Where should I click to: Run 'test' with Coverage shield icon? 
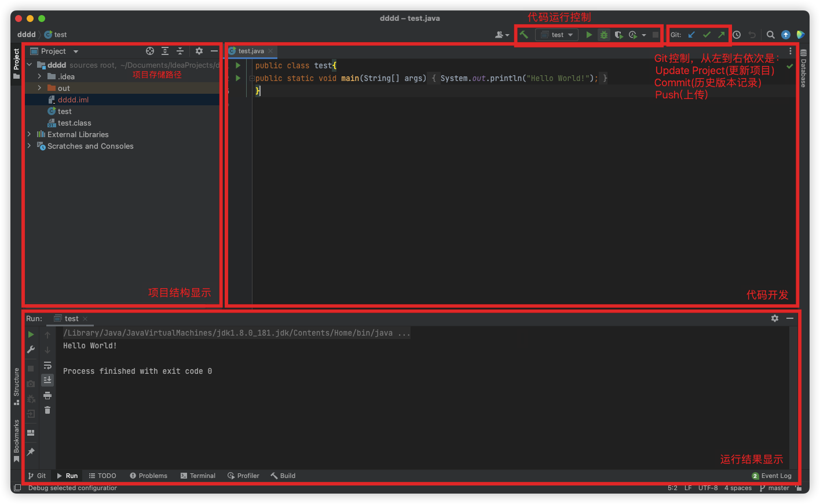[x=618, y=35]
